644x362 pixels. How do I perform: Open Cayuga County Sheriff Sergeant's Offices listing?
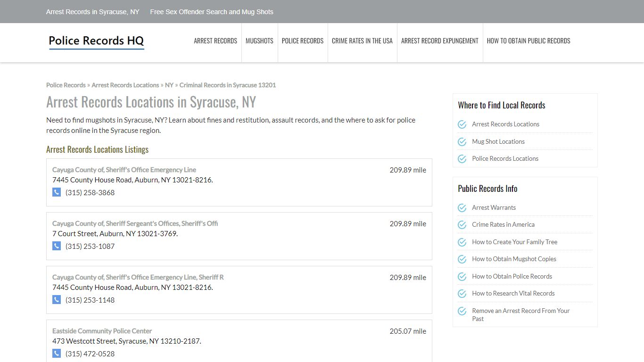tap(135, 223)
